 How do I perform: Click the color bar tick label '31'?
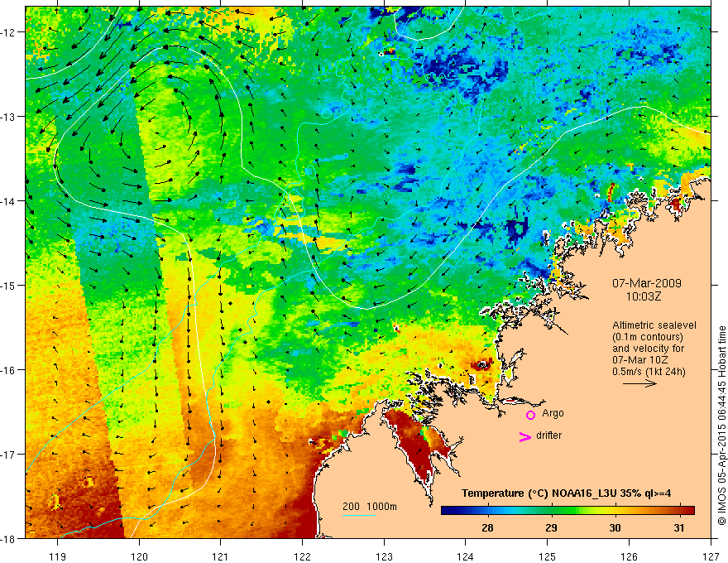[679, 527]
